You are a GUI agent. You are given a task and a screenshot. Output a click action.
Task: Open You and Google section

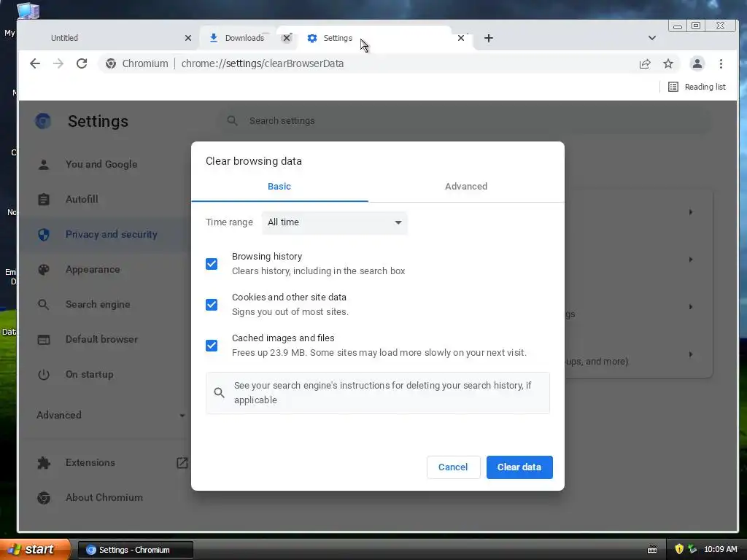click(x=101, y=164)
